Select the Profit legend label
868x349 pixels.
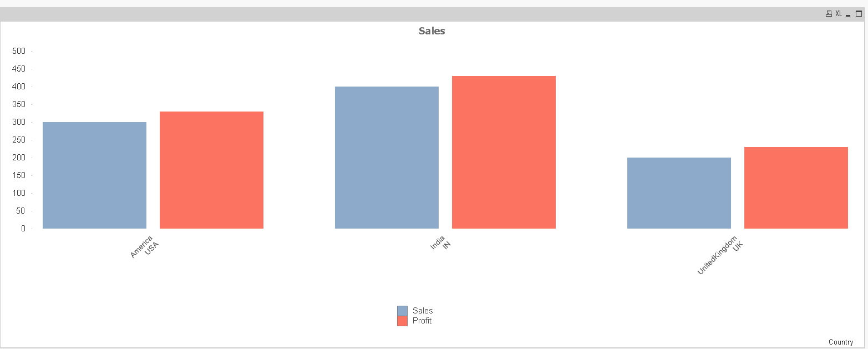(422, 321)
